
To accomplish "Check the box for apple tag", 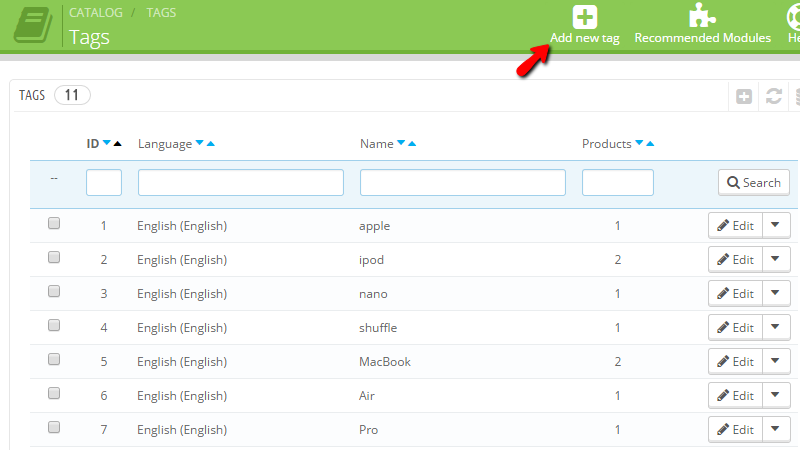I will click(54, 223).
